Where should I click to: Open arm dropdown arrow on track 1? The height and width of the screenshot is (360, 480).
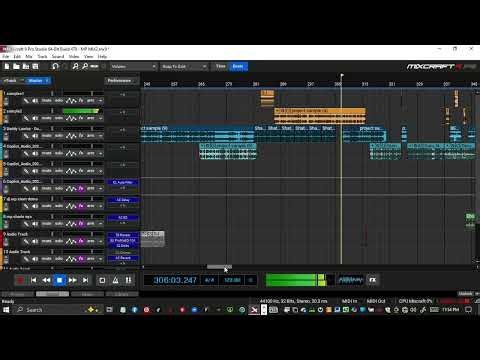point(100,101)
